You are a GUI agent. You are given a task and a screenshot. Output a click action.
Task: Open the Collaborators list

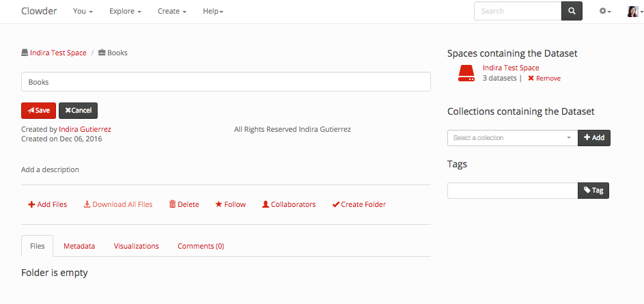pos(289,204)
